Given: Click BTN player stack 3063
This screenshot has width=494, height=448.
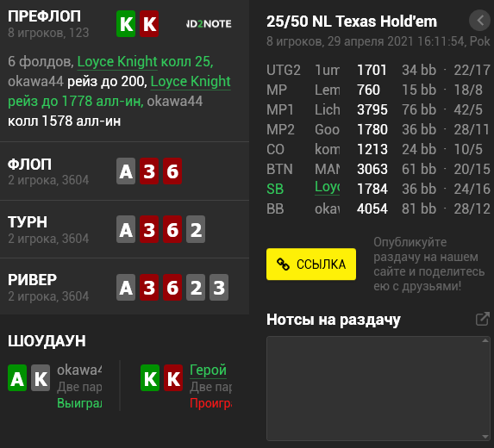Looking at the screenshot, I should pyautogui.click(x=372, y=170).
